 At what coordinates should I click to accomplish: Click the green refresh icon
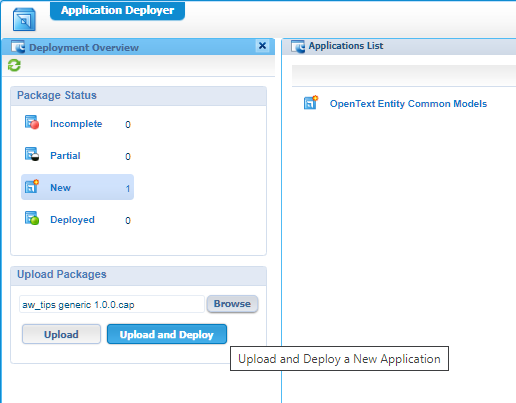coord(14,65)
